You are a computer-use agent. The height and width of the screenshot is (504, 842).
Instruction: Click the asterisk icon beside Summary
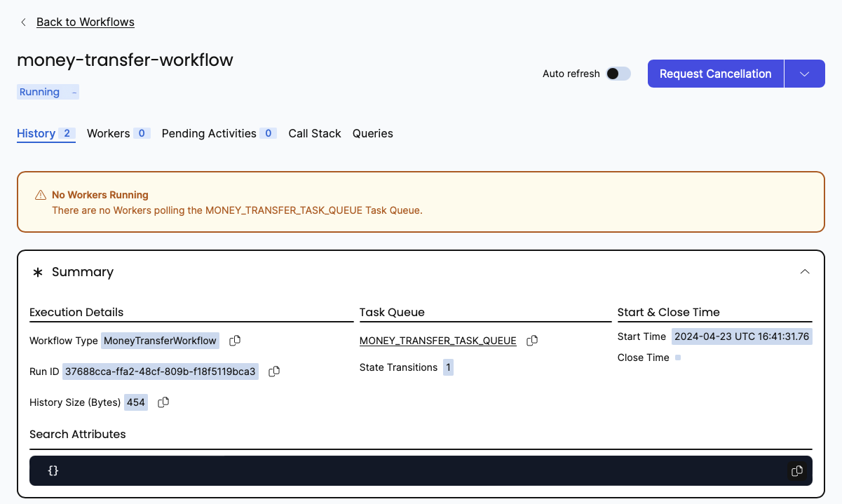point(38,272)
